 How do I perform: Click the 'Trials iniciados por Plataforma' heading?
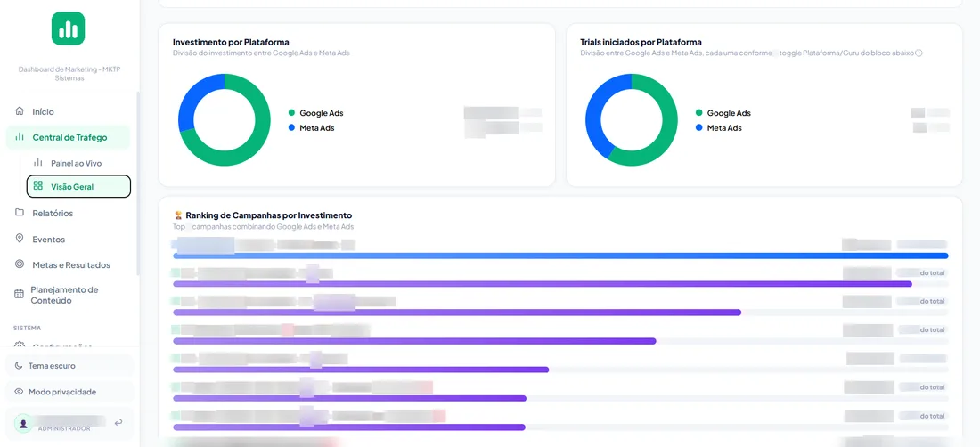point(641,42)
